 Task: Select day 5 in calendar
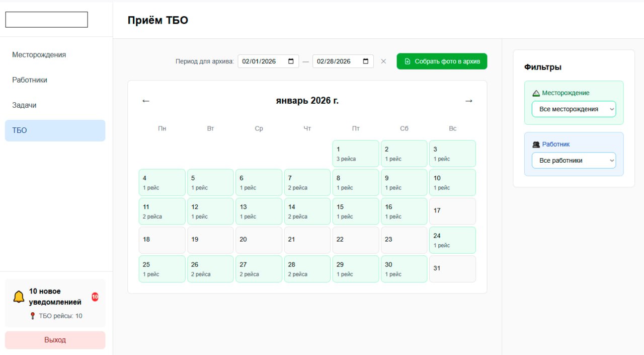[210, 182]
